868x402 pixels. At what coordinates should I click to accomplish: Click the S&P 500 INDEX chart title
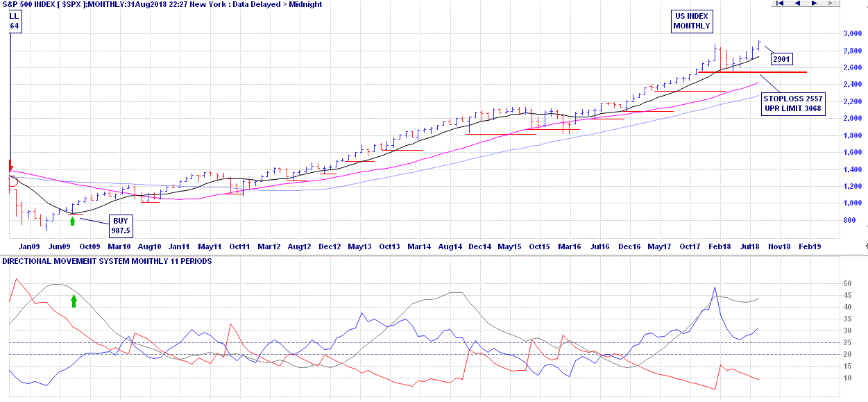point(161,5)
